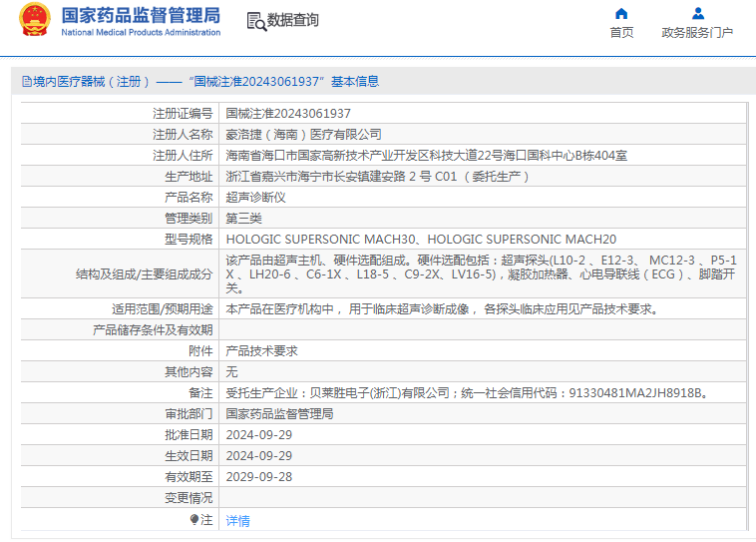Click the 注册人住所 row label

pos(183,156)
